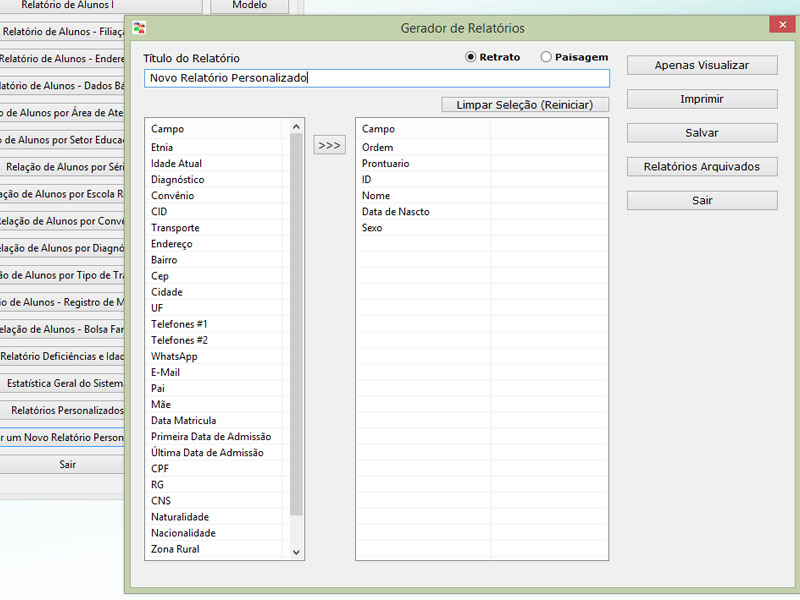The height and width of the screenshot is (600, 800).
Task: Click Limpar Seleção (Reiniciar) button
Action: pos(524,104)
